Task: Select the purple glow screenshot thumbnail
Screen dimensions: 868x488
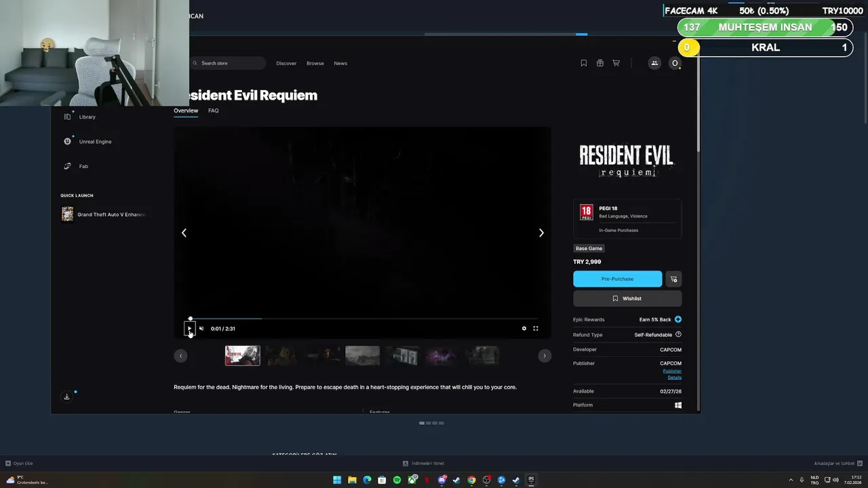Action: pyautogui.click(x=442, y=356)
